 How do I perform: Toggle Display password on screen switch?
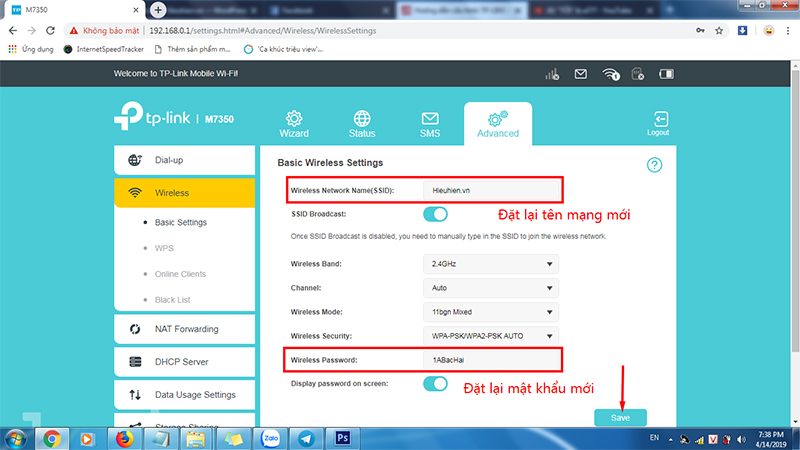tap(435, 384)
